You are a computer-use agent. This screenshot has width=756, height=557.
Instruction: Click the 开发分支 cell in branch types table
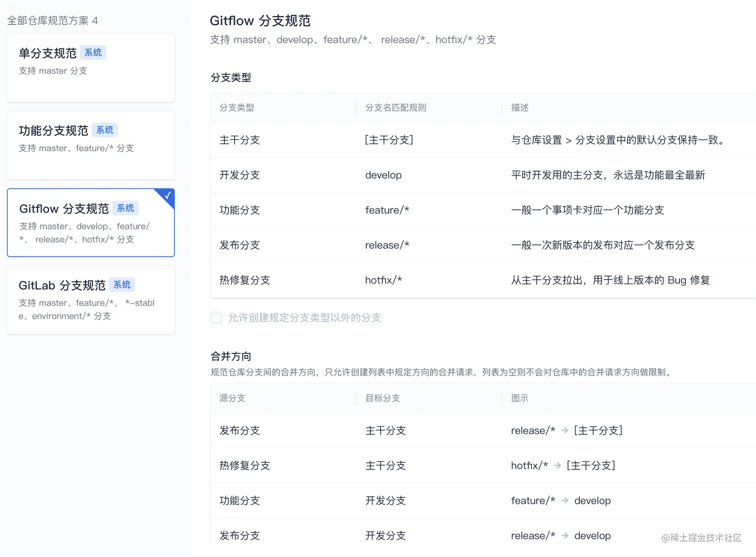(239, 175)
